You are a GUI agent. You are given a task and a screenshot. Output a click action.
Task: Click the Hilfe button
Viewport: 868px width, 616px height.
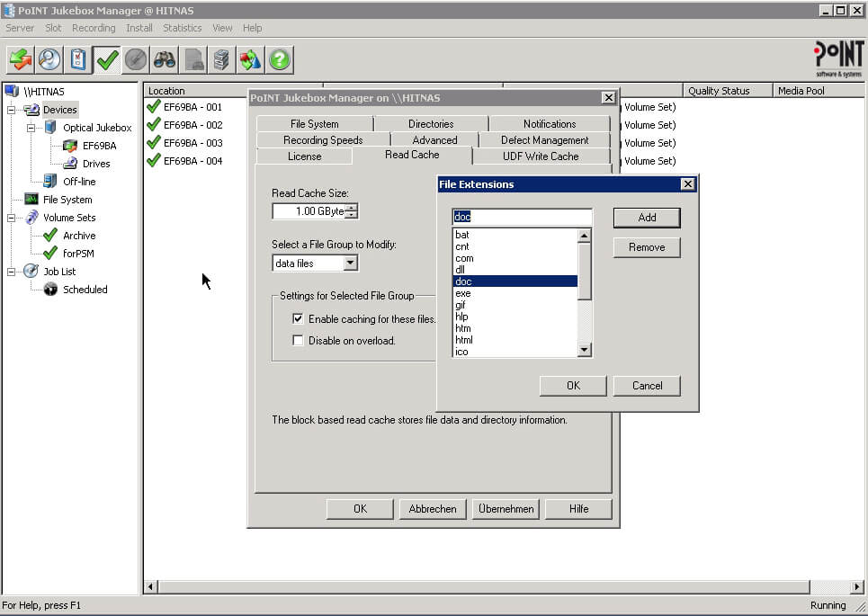(578, 509)
